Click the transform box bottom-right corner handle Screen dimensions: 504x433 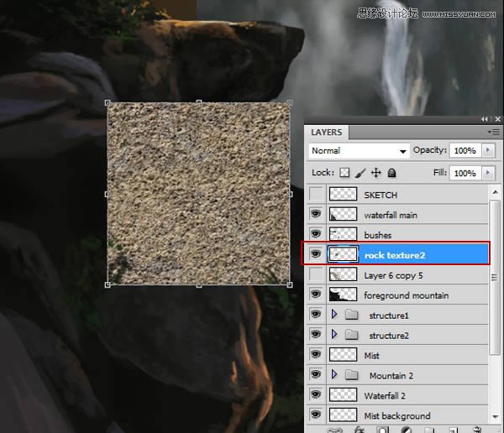(x=290, y=284)
